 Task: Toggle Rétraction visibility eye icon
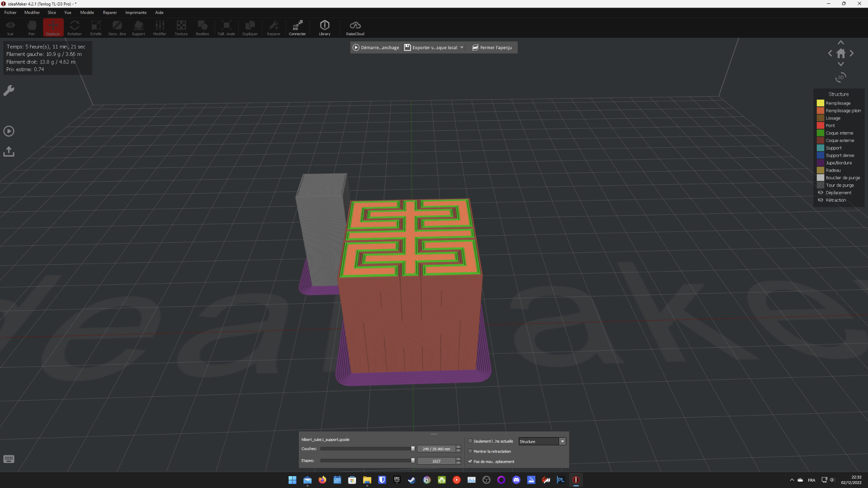tap(821, 200)
